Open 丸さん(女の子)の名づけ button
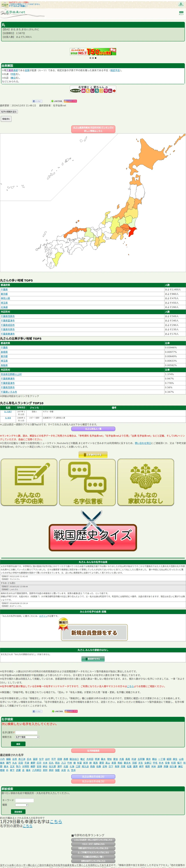Image resolution: width=186 pixels, height=868 pixels. point(93,781)
